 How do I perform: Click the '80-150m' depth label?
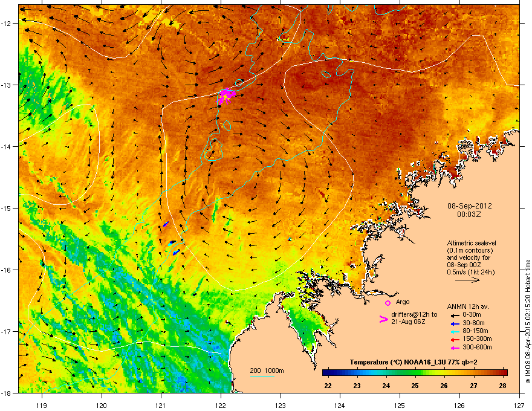point(475,331)
